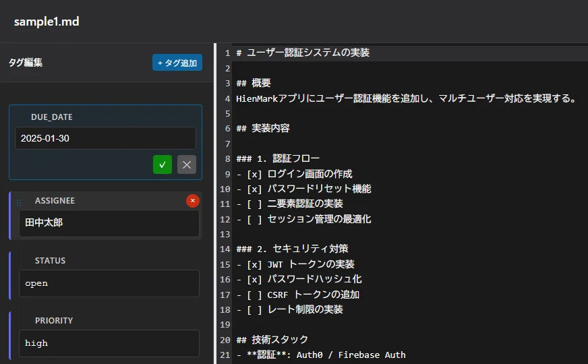Click the sample1.md file title
The height and width of the screenshot is (364, 588).
point(47,22)
